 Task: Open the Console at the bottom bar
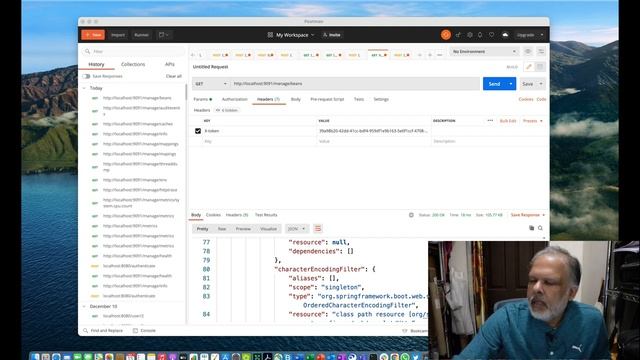tap(144, 331)
